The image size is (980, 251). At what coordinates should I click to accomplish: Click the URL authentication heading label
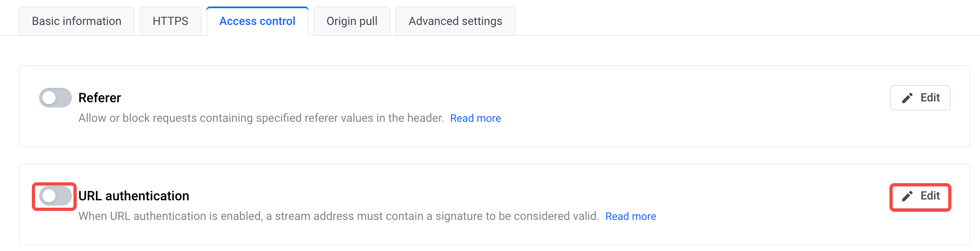(134, 196)
